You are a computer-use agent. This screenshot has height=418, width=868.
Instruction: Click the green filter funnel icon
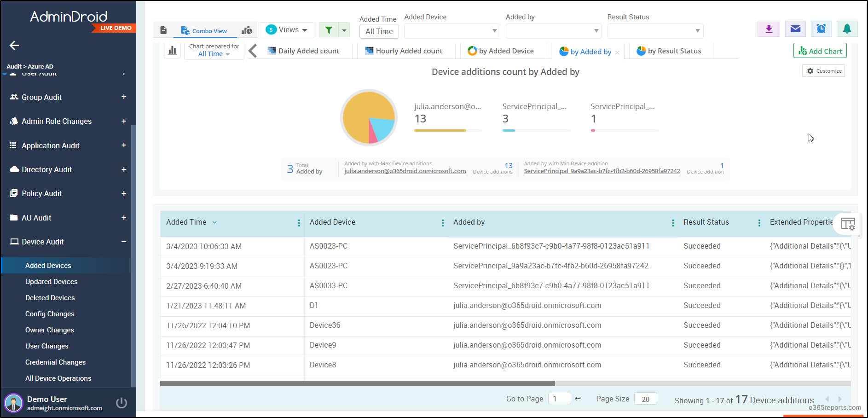point(328,29)
